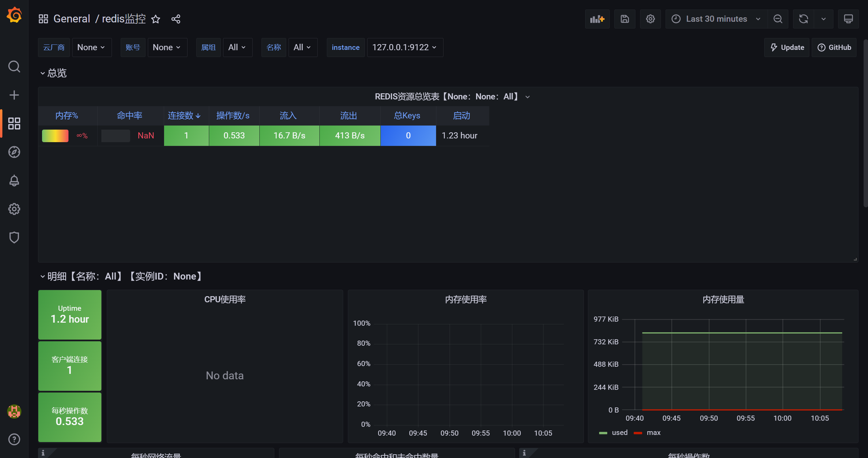Sort table by 总Keys column

click(x=407, y=116)
